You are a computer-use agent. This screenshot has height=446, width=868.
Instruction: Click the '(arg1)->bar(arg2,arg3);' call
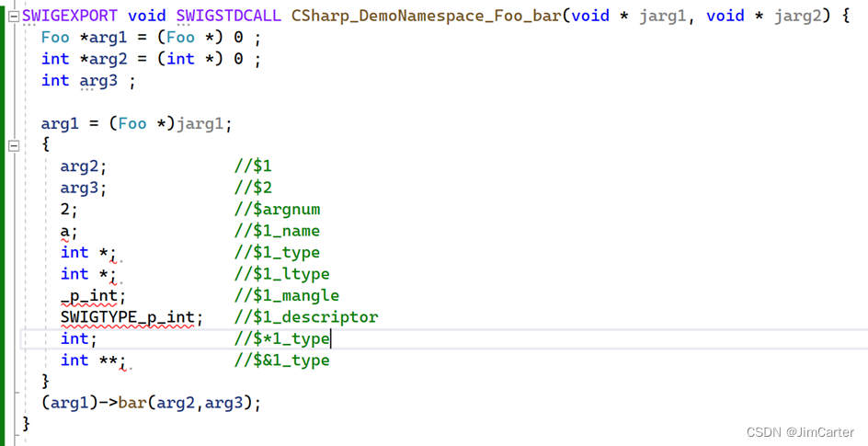click(x=151, y=403)
